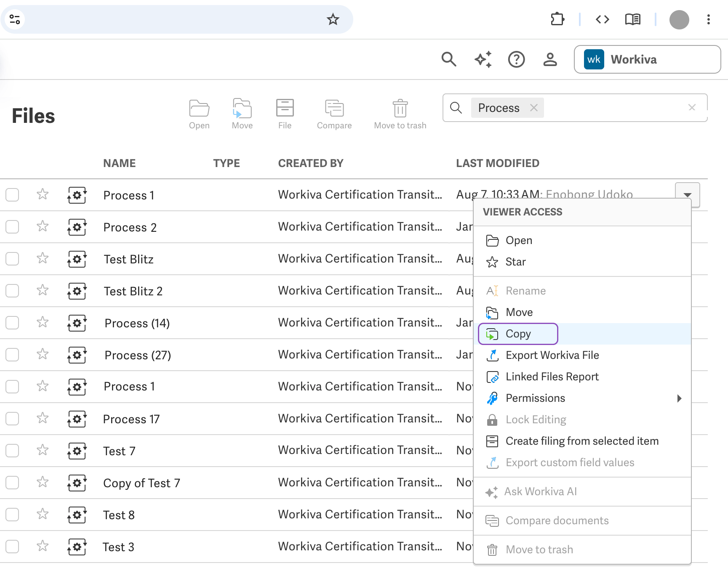Viewport: 728px width, 568px height.
Task: Open the Copy of Test 7 file name
Action: pos(141,483)
